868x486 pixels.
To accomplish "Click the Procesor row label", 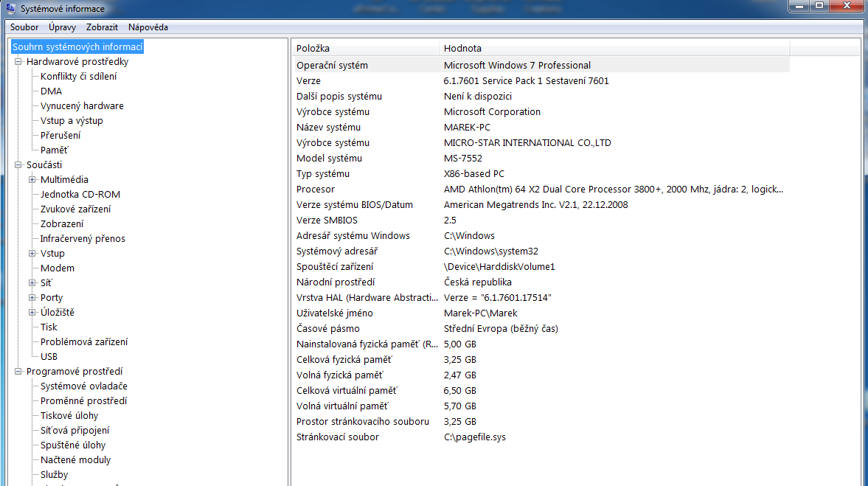I will [316, 190].
